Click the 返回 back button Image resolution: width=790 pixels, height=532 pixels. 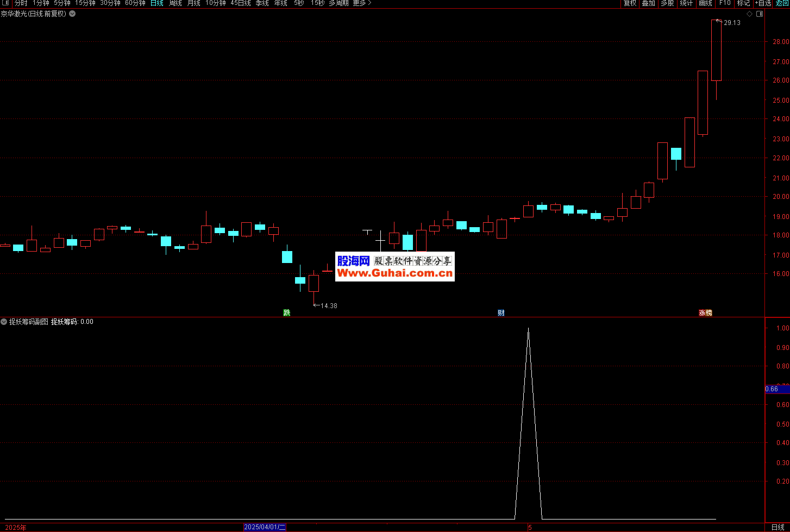coord(782,3)
